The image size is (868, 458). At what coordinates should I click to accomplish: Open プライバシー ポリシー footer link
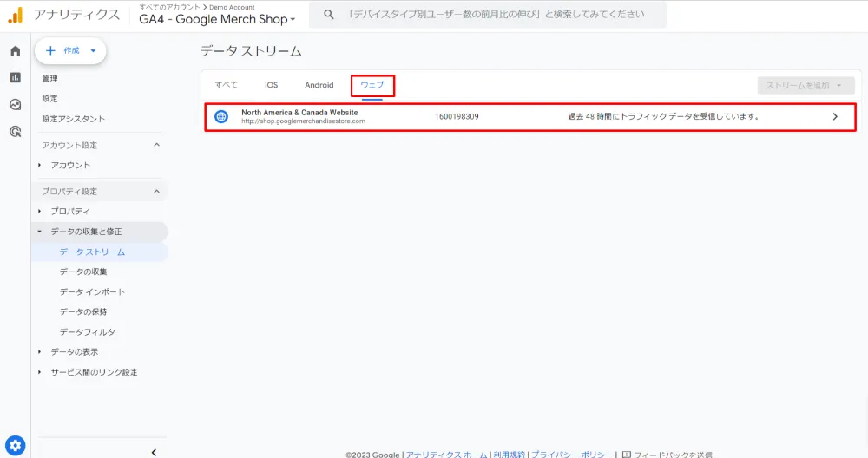tap(572, 455)
